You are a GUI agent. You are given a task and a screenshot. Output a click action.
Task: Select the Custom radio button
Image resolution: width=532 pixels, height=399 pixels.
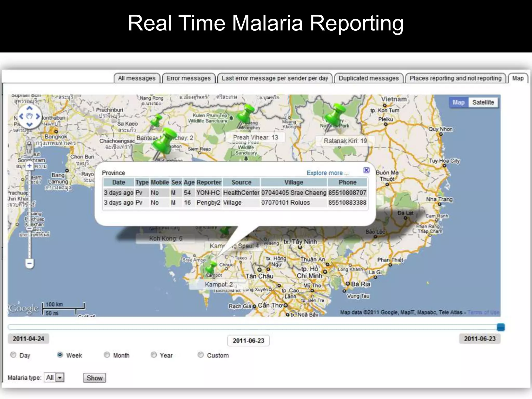point(200,355)
